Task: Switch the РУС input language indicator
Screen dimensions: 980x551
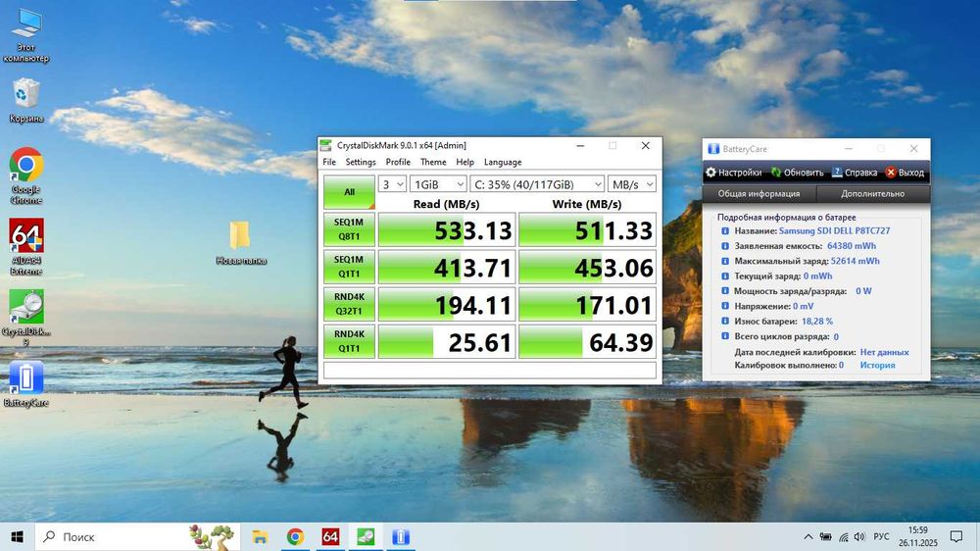Action: pos(881,536)
